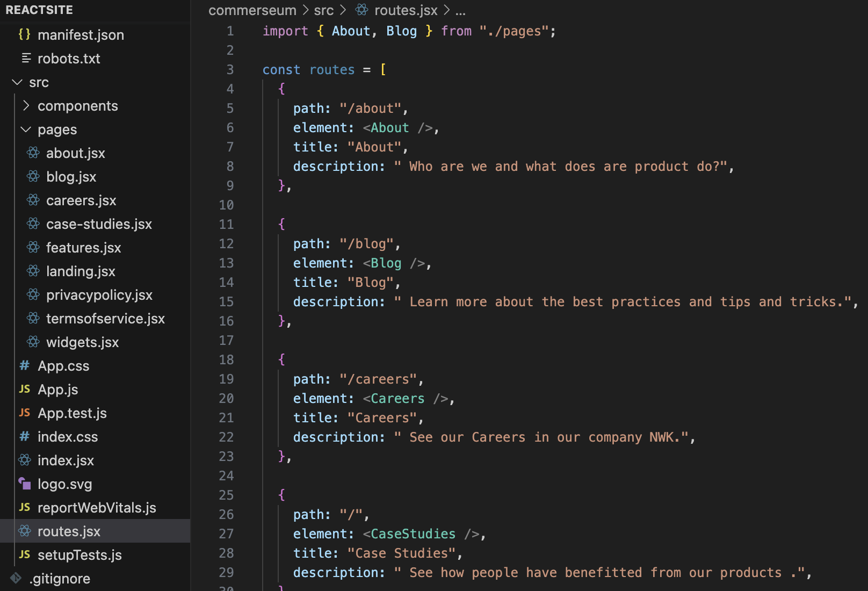The width and height of the screenshot is (868, 591).
Task: Click the JS icon next to App.test.js
Action: (25, 413)
